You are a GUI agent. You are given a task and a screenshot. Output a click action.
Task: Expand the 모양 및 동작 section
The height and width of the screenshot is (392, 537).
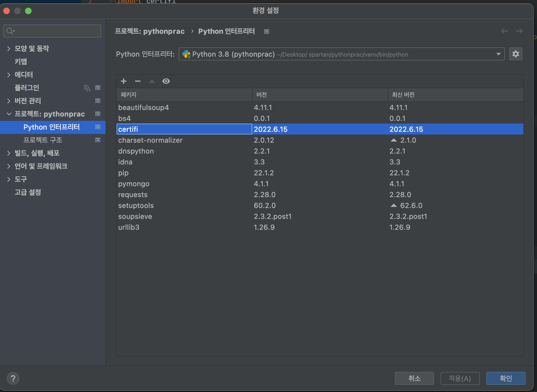click(9, 48)
